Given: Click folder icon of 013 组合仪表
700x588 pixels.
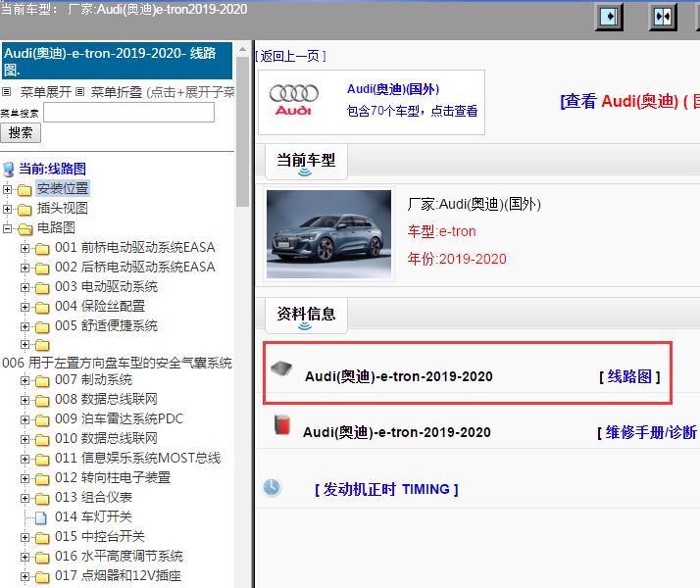Looking at the screenshot, I should coord(42,499).
